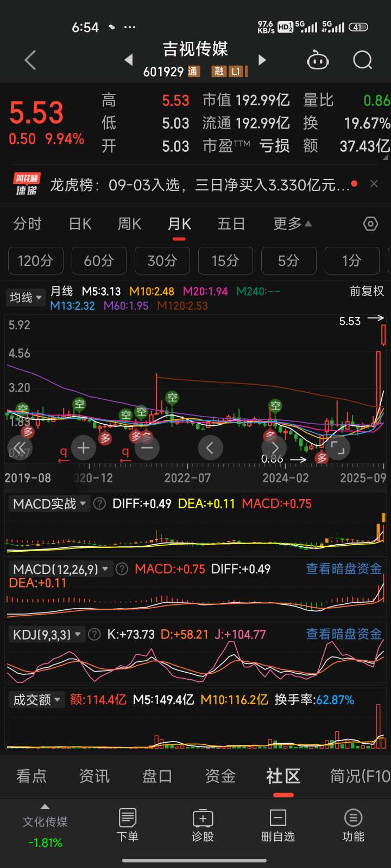
Task: Switch to 周K tab
Action: 130,224
